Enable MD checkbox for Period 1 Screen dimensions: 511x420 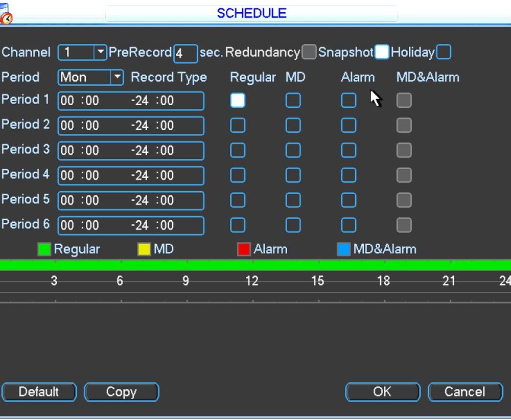(x=293, y=100)
